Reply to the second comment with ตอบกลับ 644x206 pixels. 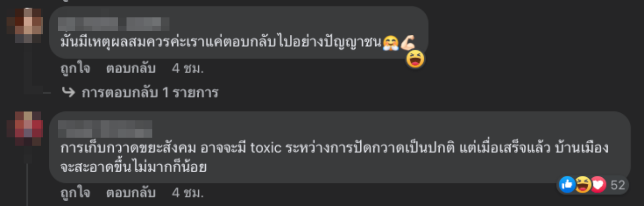[x=131, y=192]
